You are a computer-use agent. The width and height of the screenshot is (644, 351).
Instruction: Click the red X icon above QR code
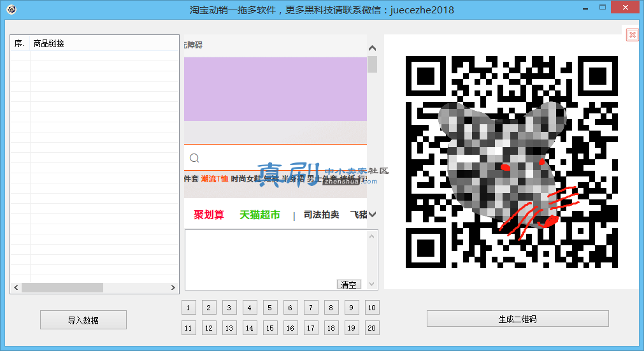pyautogui.click(x=633, y=35)
